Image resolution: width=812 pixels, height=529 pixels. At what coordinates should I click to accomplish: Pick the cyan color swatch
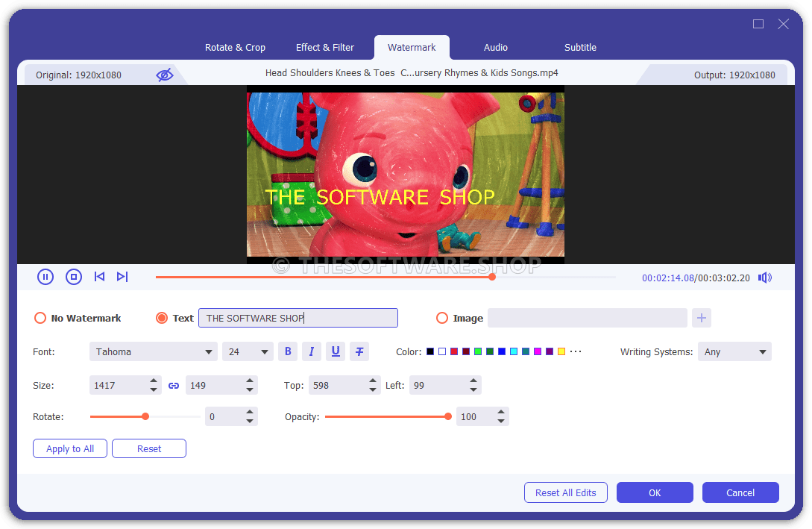pos(513,351)
